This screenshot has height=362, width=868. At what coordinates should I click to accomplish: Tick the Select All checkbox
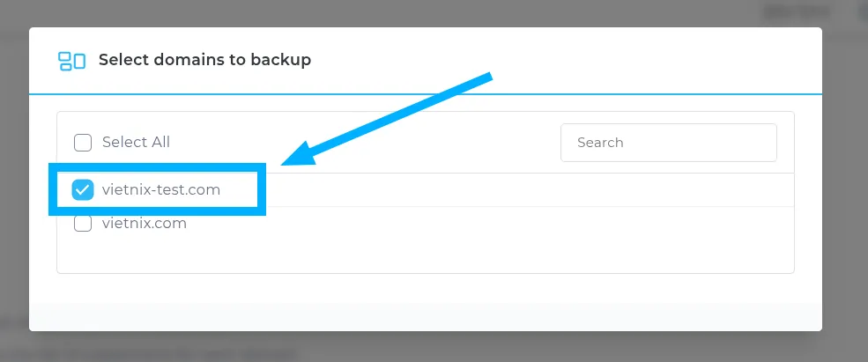pos(83,143)
